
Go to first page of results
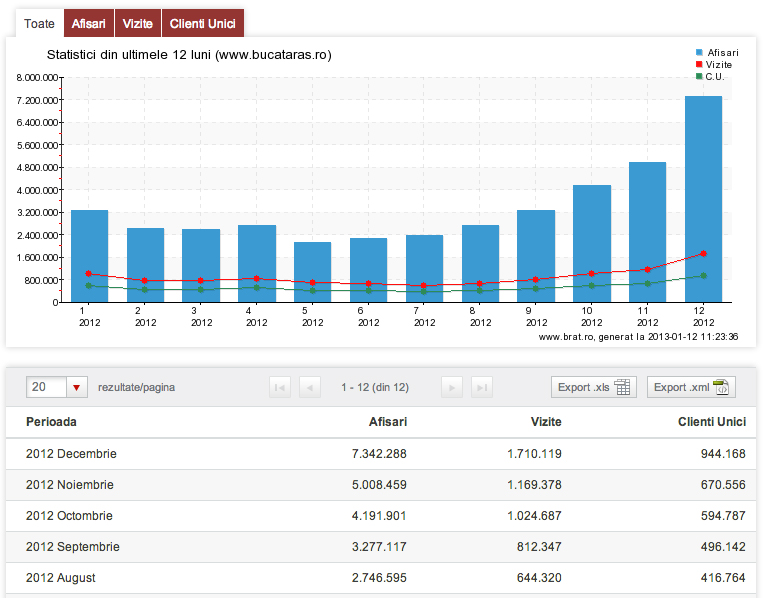pyautogui.click(x=280, y=387)
